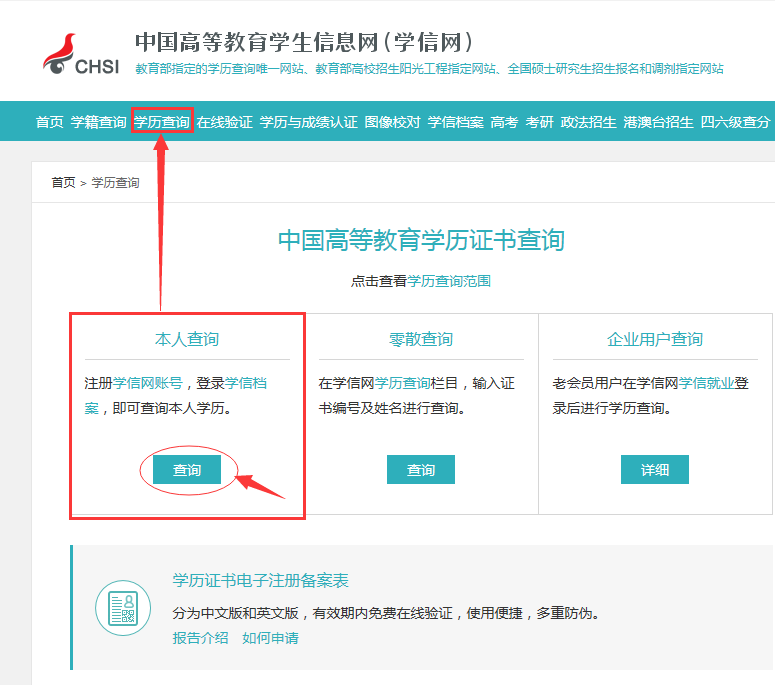Open the 如何申请 link

tap(270, 638)
